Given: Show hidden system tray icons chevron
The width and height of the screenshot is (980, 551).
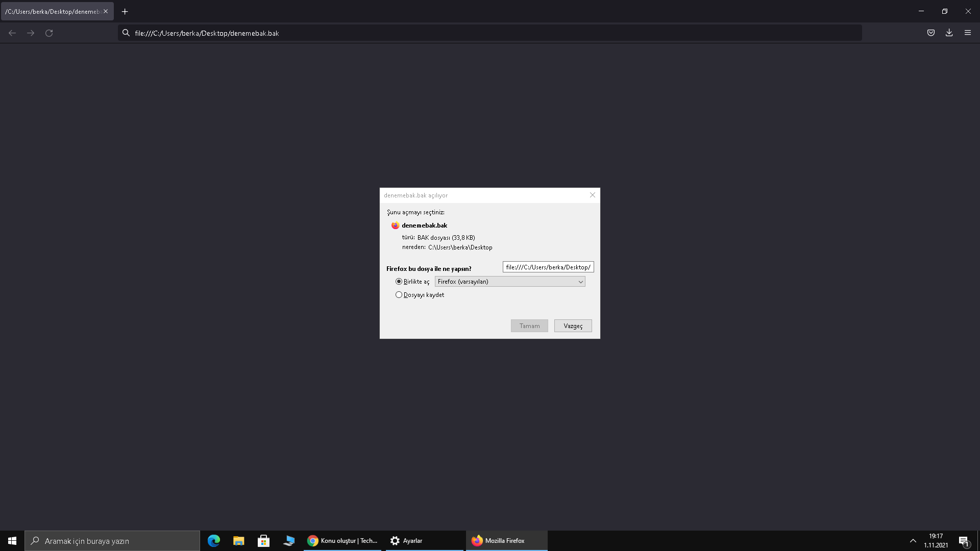Looking at the screenshot, I should click(913, 540).
